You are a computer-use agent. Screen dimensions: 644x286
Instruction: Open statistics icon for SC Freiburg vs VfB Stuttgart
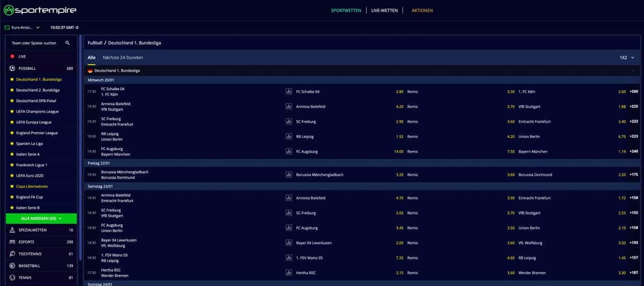point(289,212)
